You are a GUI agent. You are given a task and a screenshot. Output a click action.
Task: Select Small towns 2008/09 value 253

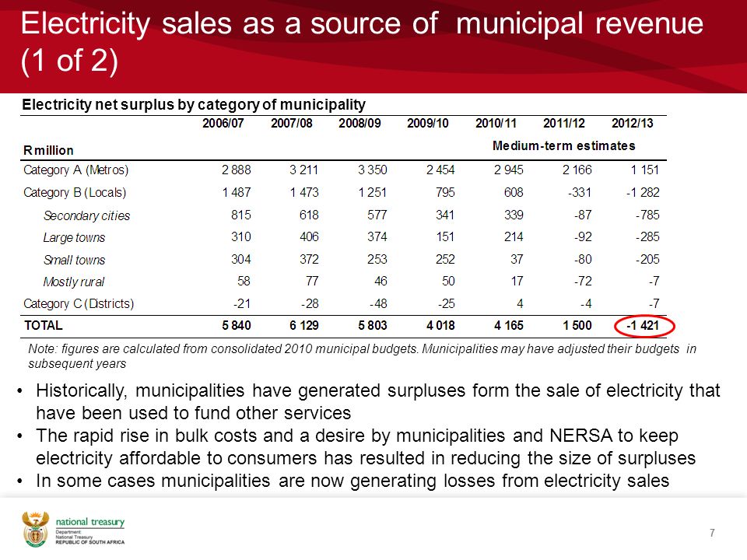pyautogui.click(x=377, y=259)
